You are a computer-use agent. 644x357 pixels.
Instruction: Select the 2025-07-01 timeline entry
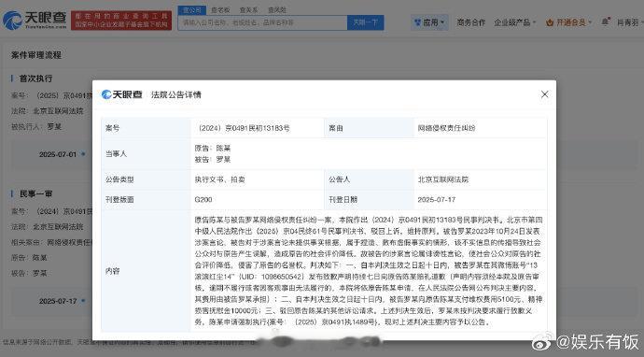tap(58, 154)
